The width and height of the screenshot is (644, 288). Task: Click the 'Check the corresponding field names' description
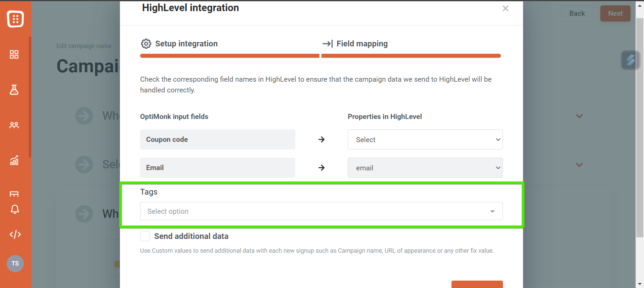point(316,85)
